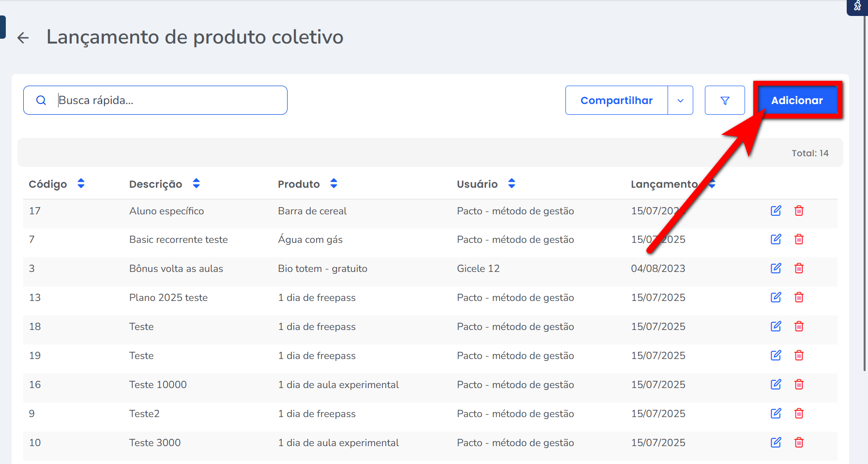Click the vertical scrollbar on the right
The width and height of the screenshot is (868, 464).
(x=865, y=194)
